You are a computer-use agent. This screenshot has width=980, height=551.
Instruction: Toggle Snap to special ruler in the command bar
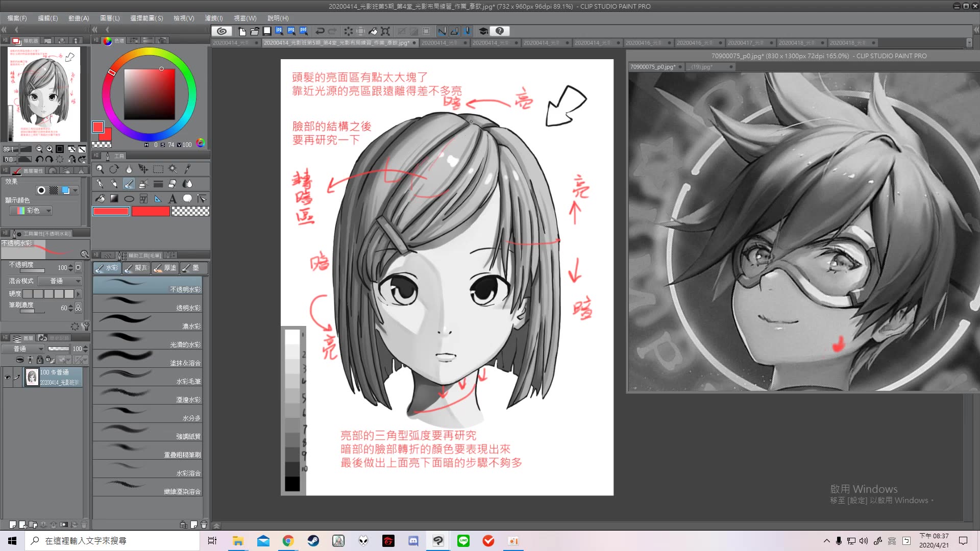[x=454, y=31]
